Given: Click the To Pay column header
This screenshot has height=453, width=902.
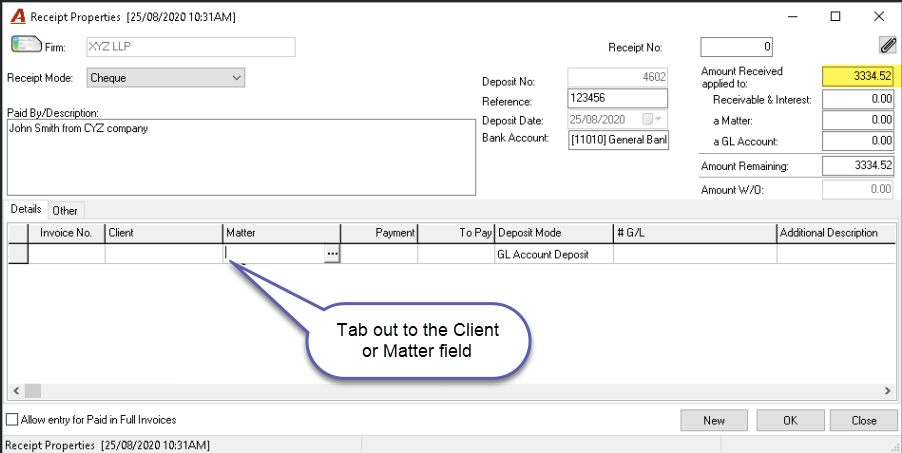Looking at the screenshot, I should pyautogui.click(x=456, y=233).
